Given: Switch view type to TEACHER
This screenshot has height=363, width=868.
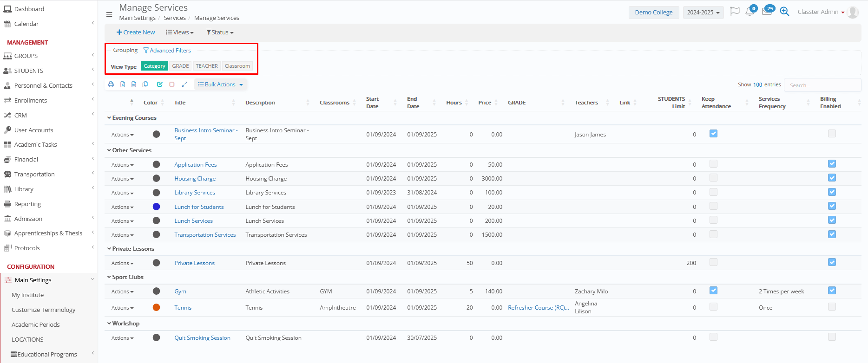Looking at the screenshot, I should [207, 66].
